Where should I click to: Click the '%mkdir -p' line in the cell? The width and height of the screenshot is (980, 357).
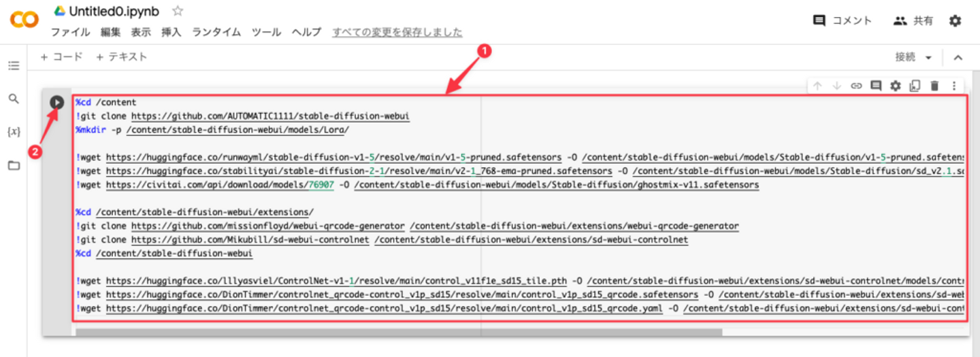[212, 130]
